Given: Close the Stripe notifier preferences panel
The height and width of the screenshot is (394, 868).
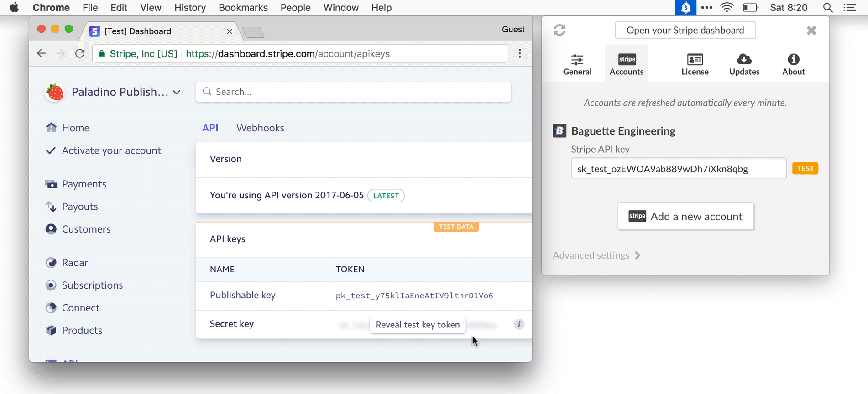Looking at the screenshot, I should 811,31.
